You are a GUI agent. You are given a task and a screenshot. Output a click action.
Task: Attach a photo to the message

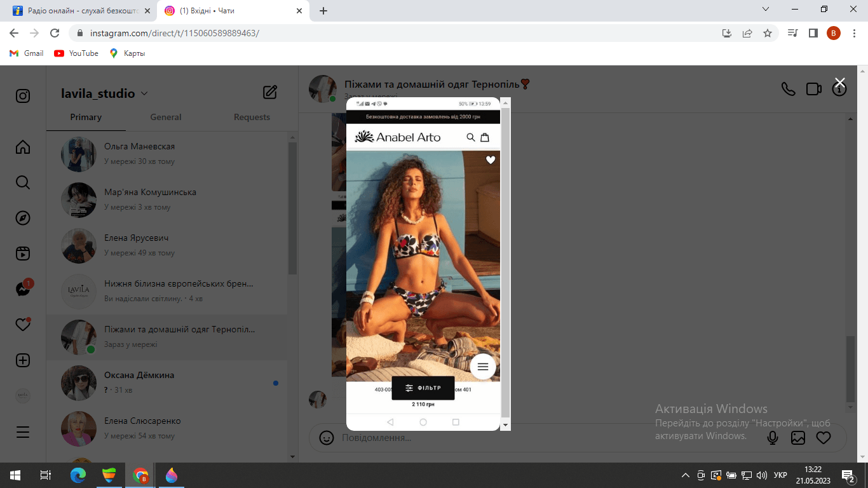click(798, 438)
